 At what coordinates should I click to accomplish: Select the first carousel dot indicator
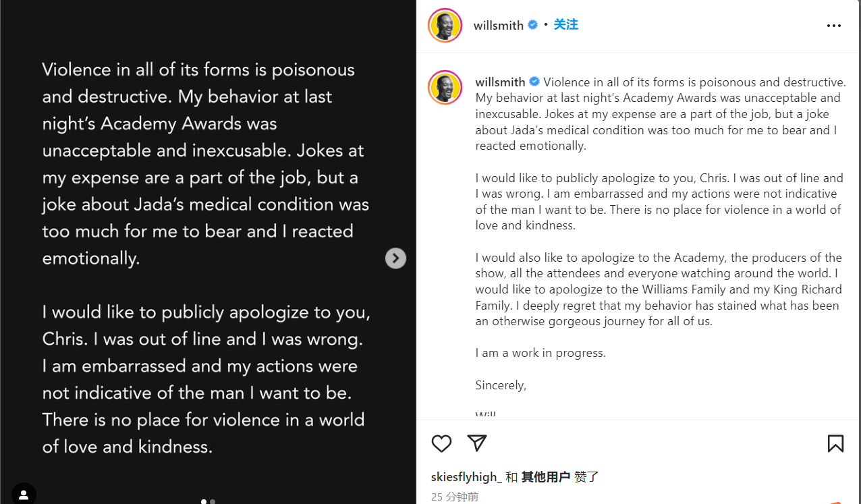pos(204,501)
